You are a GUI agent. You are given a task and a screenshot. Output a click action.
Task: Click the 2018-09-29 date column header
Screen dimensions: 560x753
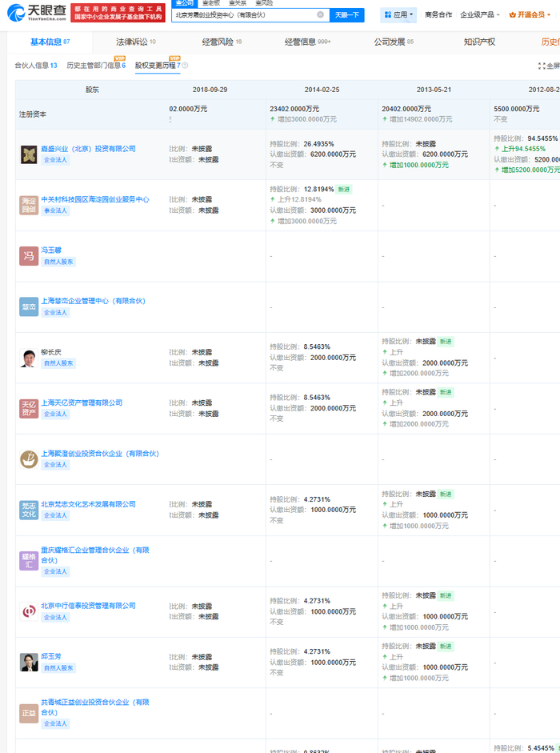coord(210,90)
